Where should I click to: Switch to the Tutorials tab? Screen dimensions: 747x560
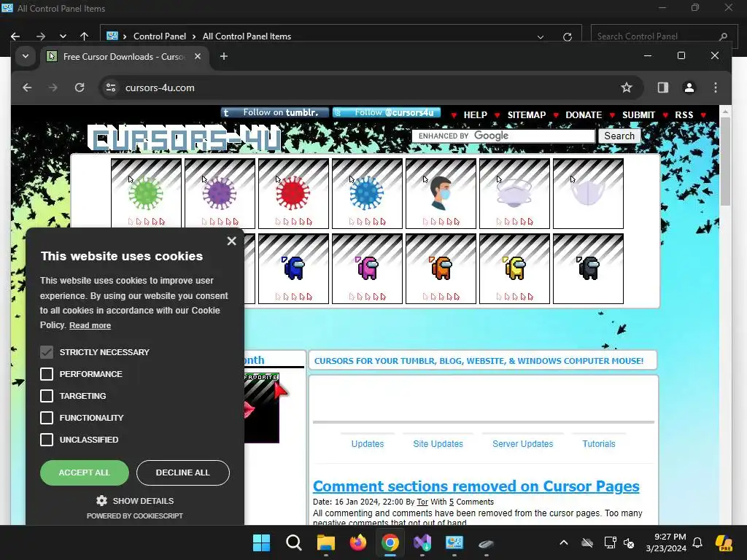(x=599, y=444)
